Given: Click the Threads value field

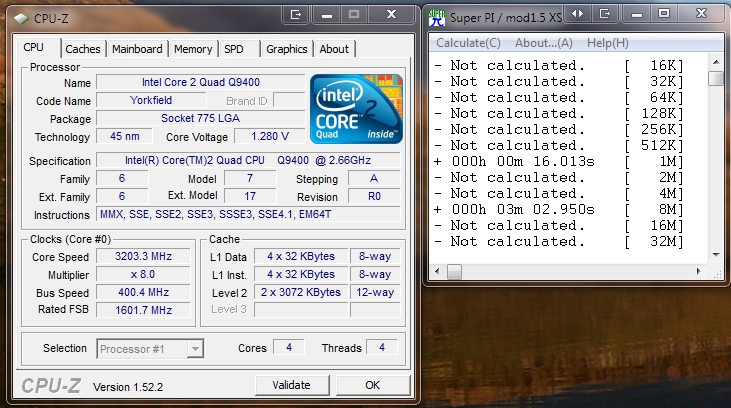Looking at the screenshot, I should point(382,347).
